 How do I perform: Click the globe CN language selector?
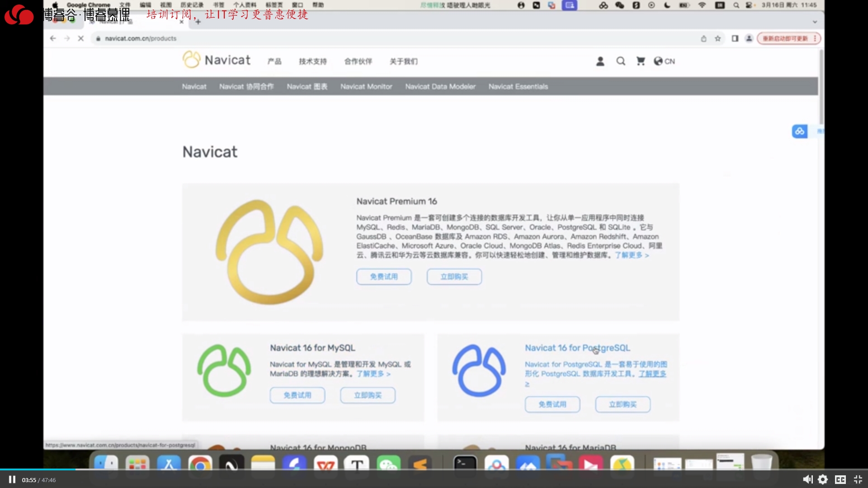pos(664,61)
